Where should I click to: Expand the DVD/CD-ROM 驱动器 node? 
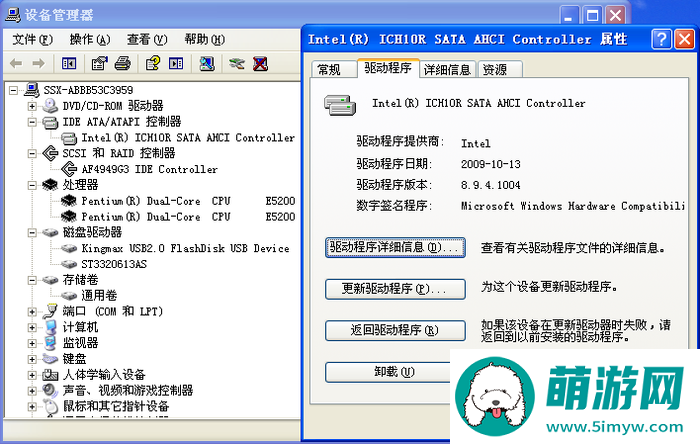coord(32,106)
